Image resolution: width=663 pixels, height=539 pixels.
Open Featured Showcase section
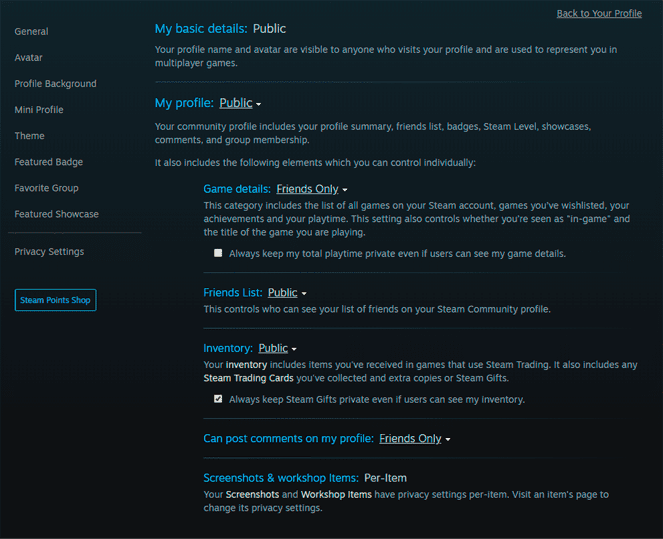[x=56, y=214]
